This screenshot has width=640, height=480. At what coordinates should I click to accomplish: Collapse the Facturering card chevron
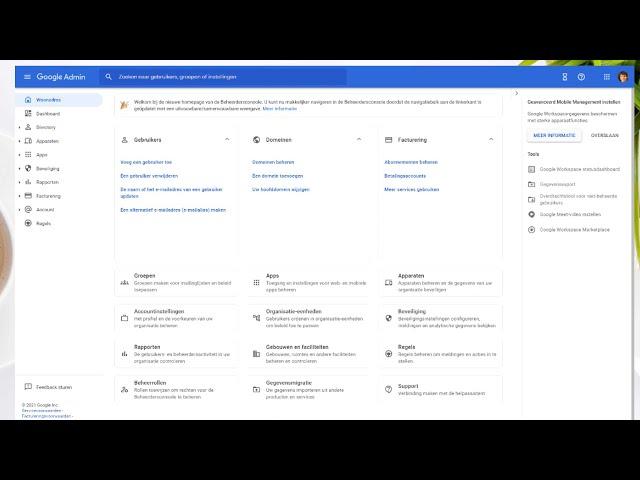point(491,140)
